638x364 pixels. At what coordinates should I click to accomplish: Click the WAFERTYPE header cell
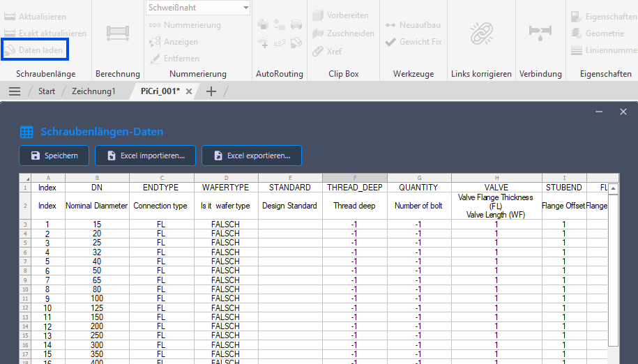click(226, 188)
